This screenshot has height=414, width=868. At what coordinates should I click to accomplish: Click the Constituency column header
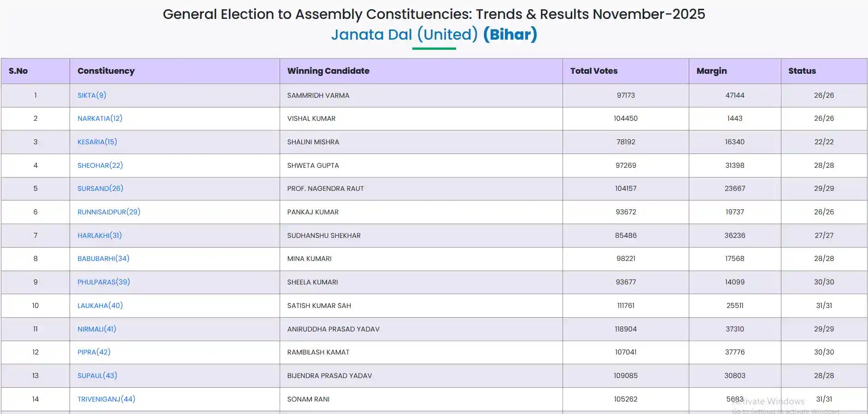click(x=106, y=71)
